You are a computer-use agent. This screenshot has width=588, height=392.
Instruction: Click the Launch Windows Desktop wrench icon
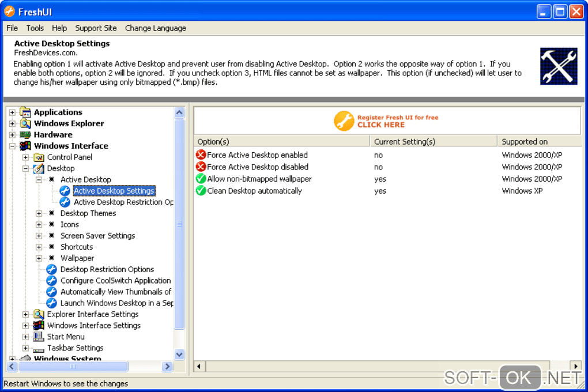point(51,303)
